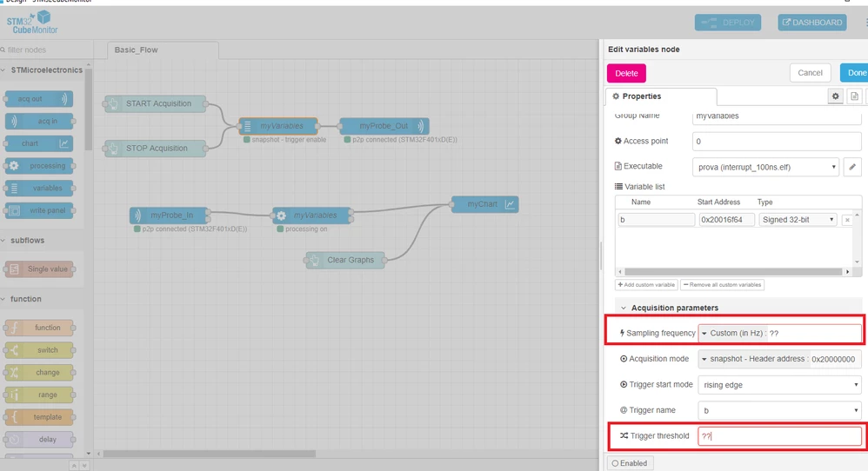Click palette expand-all down arrow
Image resolution: width=868 pixels, height=471 pixels.
point(84,466)
